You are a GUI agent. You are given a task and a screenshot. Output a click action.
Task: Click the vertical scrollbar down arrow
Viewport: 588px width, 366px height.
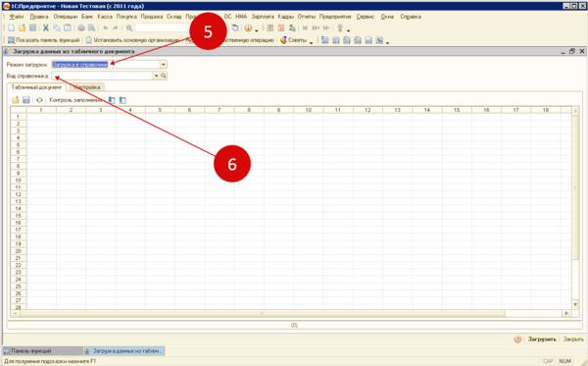click(x=575, y=304)
